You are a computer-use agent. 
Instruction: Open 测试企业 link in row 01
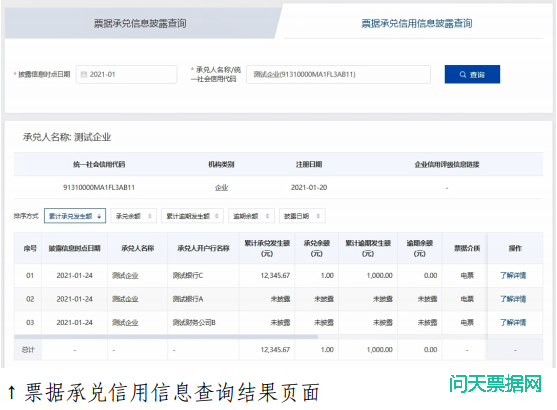[125, 275]
